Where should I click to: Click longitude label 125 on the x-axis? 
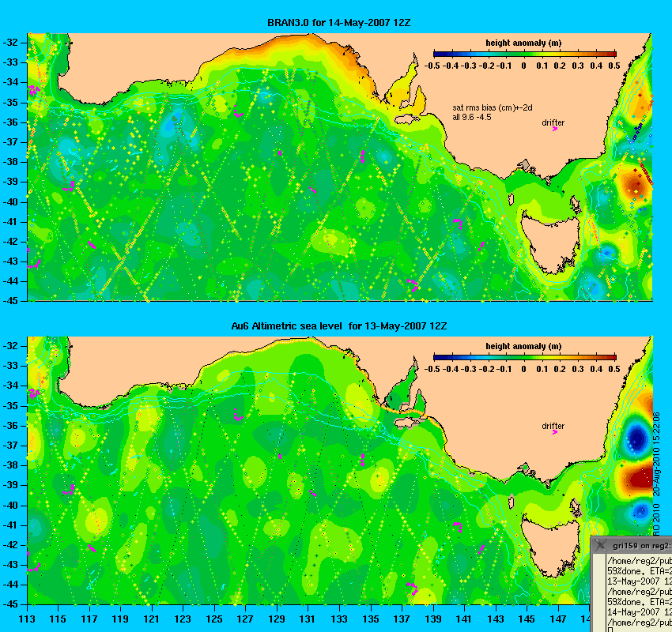[x=214, y=619]
